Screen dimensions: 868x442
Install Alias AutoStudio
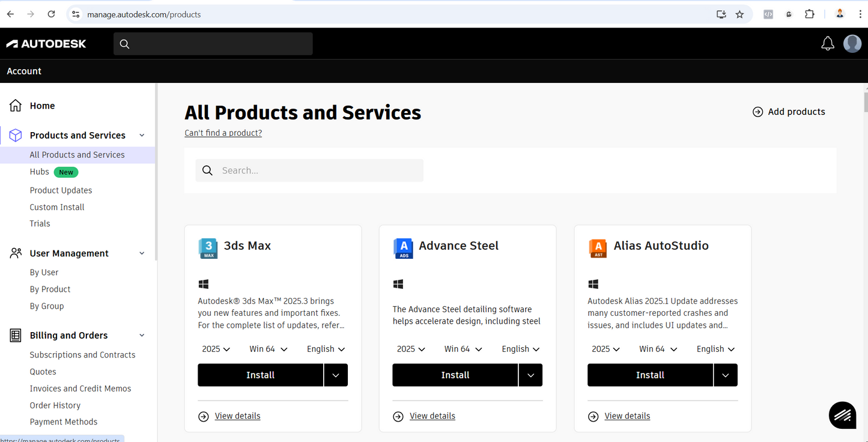[x=650, y=375]
